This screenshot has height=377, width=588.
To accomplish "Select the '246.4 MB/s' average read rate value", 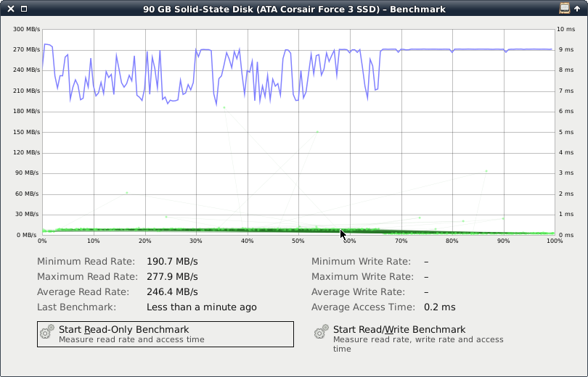I will click(x=172, y=292).
